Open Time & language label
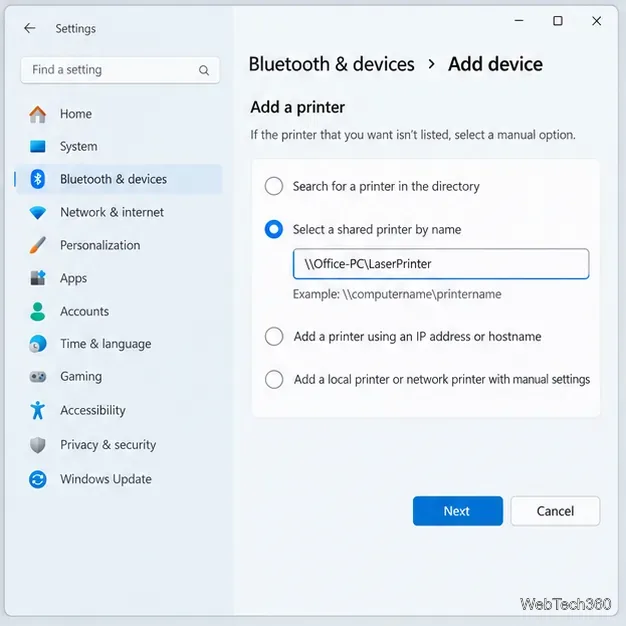Image resolution: width=626 pixels, height=626 pixels. coord(105,344)
